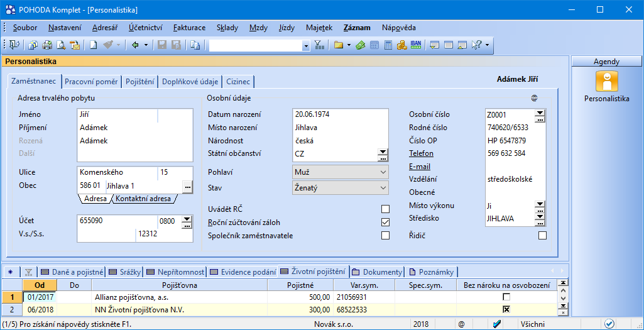Screen dimensions: 644x330
Task: Click the round check icon in status bar corner
Action: click(x=609, y=324)
